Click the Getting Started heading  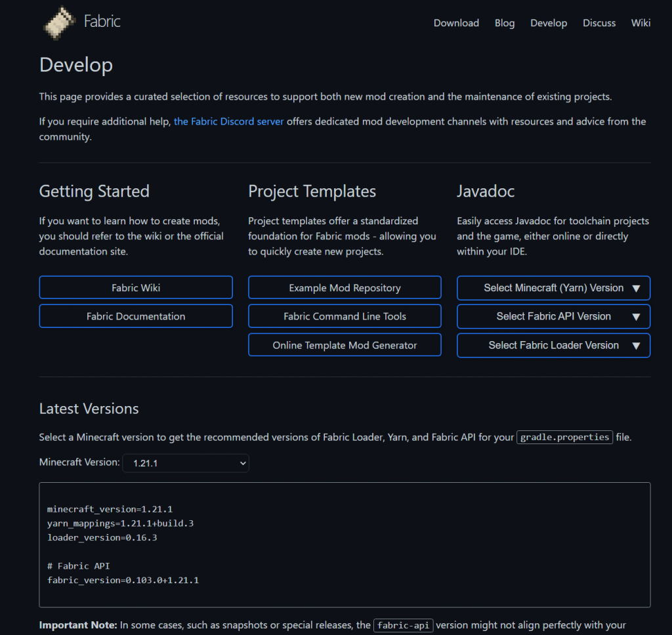click(94, 191)
